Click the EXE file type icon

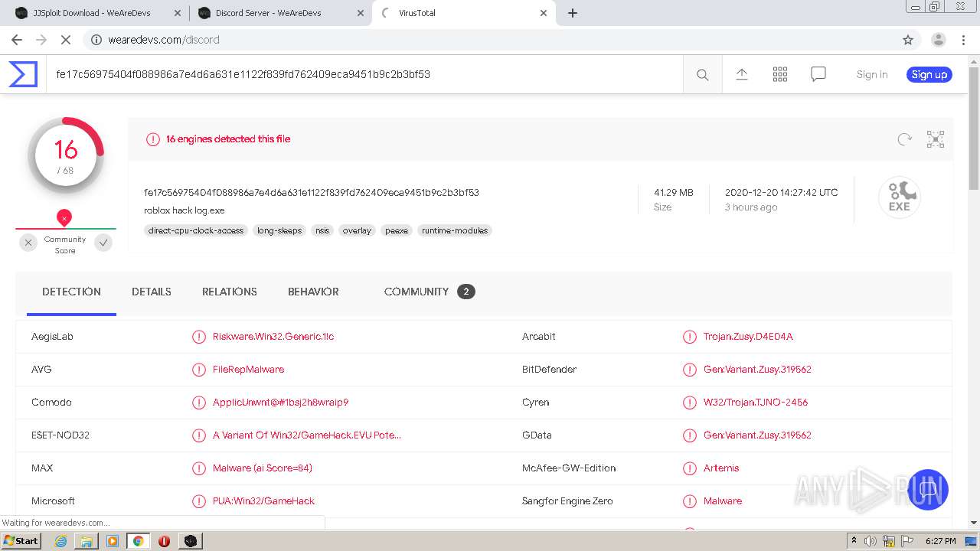[900, 197]
